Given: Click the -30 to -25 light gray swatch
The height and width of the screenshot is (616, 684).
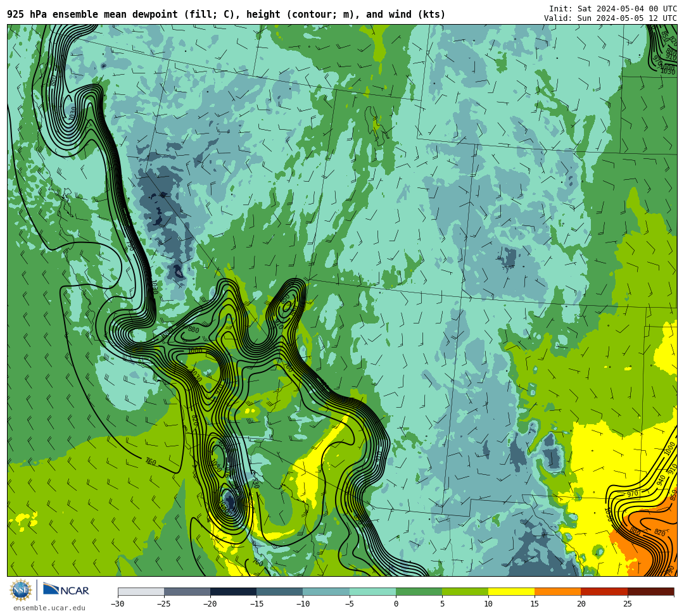Looking at the screenshot, I should [x=141, y=591].
